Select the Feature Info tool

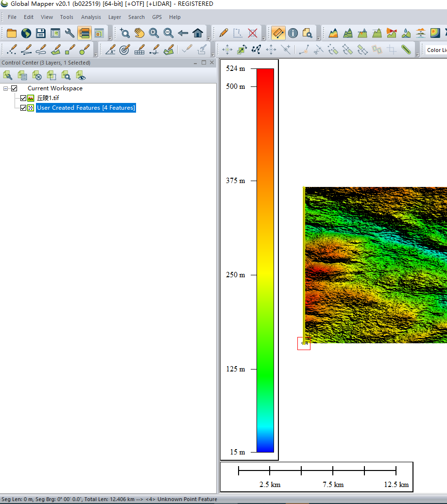coord(292,33)
